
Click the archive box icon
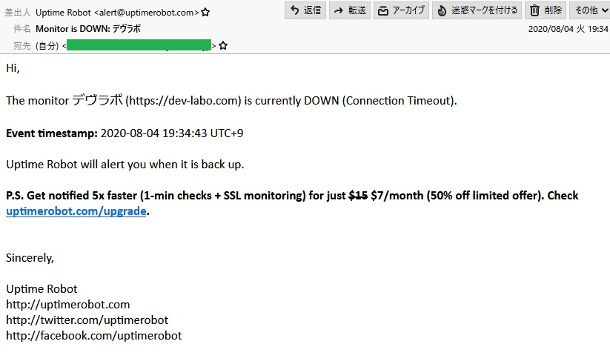pyautogui.click(x=383, y=10)
